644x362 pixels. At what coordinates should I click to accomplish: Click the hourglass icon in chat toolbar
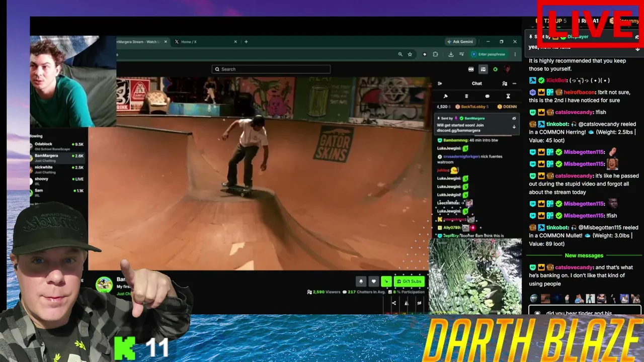(x=508, y=96)
